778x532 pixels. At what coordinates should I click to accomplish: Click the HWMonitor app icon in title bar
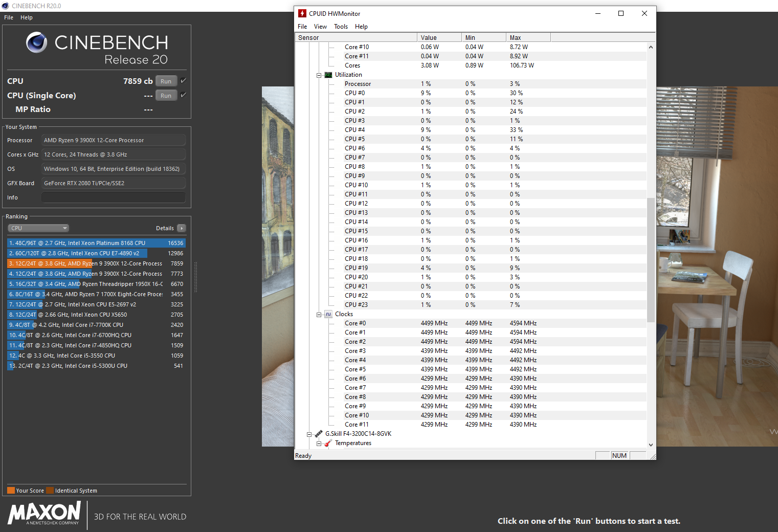click(302, 13)
